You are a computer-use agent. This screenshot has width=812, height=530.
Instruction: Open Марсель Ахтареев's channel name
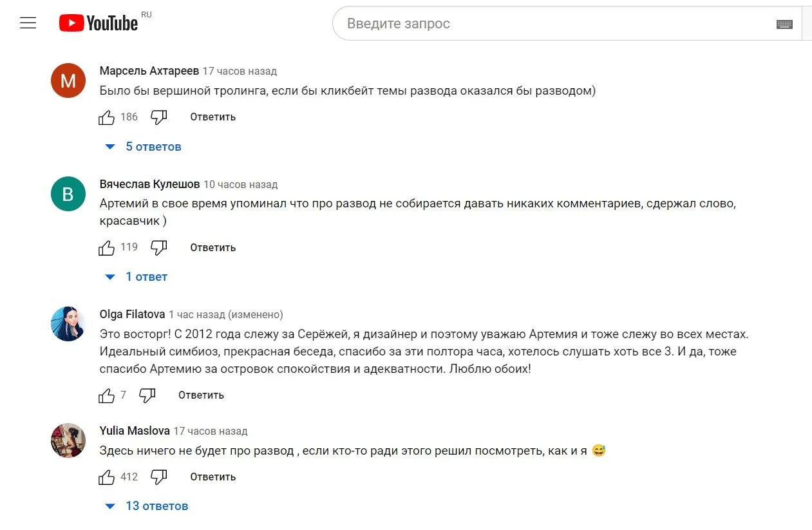(147, 71)
